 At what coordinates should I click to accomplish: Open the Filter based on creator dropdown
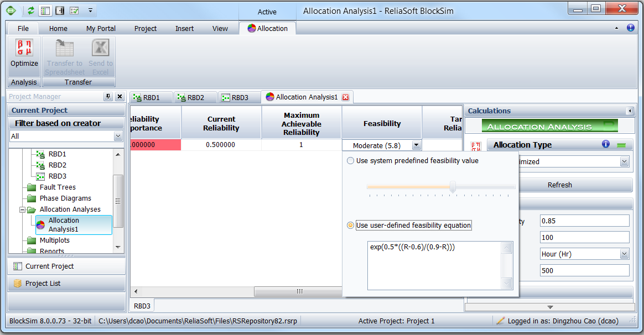[118, 137]
